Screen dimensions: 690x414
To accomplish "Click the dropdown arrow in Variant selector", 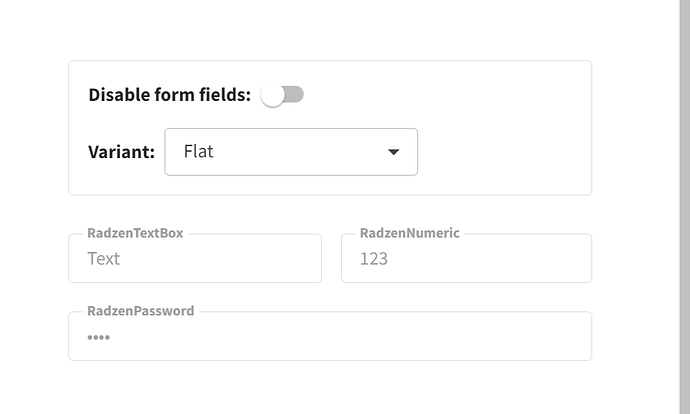I will (394, 152).
